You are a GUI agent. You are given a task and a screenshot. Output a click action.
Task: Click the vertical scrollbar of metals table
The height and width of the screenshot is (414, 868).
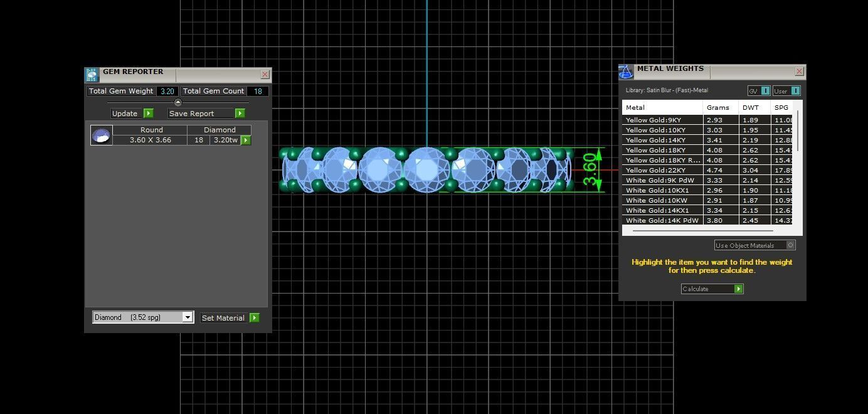[798, 130]
